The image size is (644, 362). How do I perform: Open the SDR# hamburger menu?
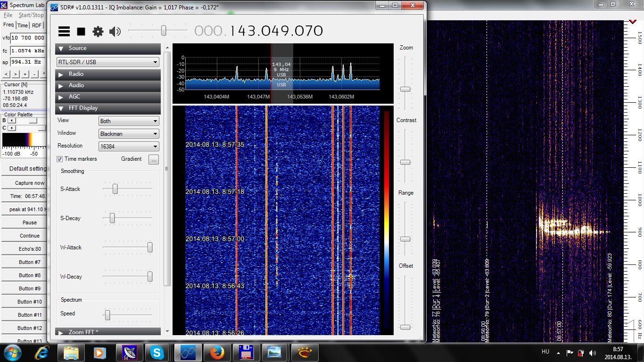(64, 32)
